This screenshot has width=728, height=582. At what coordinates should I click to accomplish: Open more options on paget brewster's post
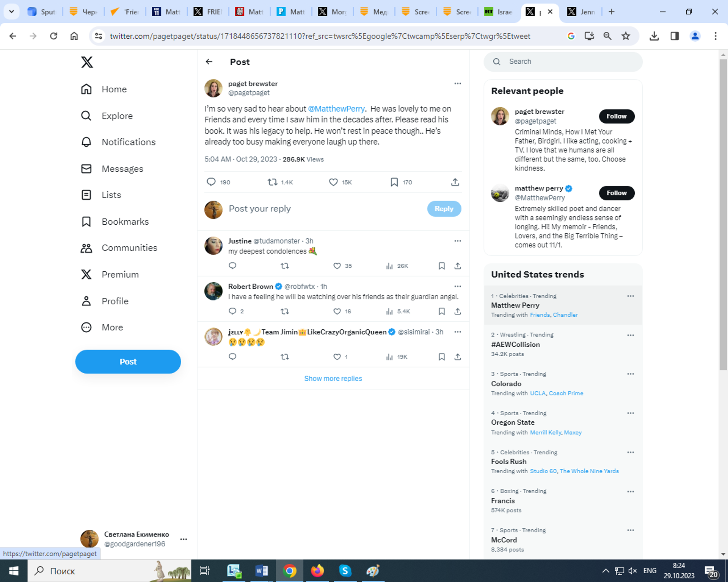[458, 83]
